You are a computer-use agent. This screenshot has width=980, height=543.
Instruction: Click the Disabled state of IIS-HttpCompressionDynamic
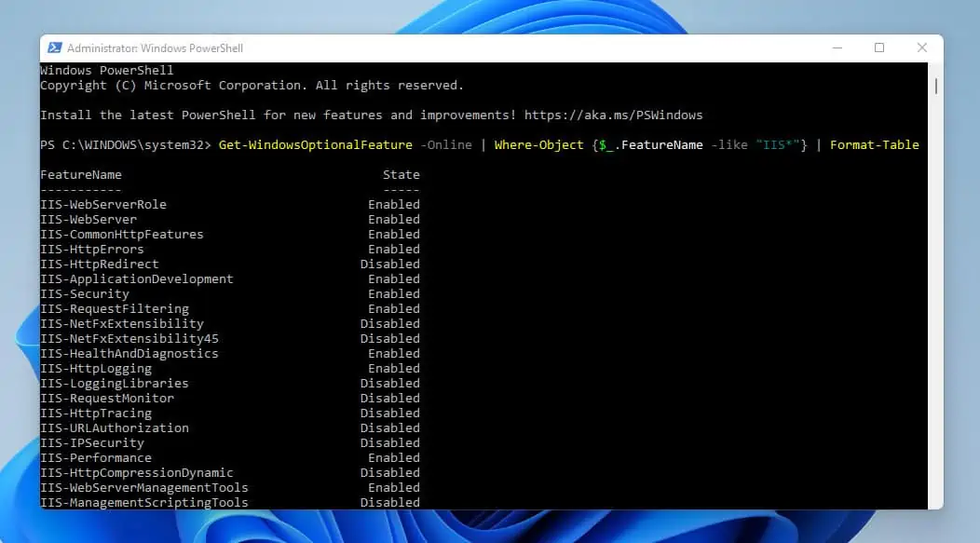390,473
